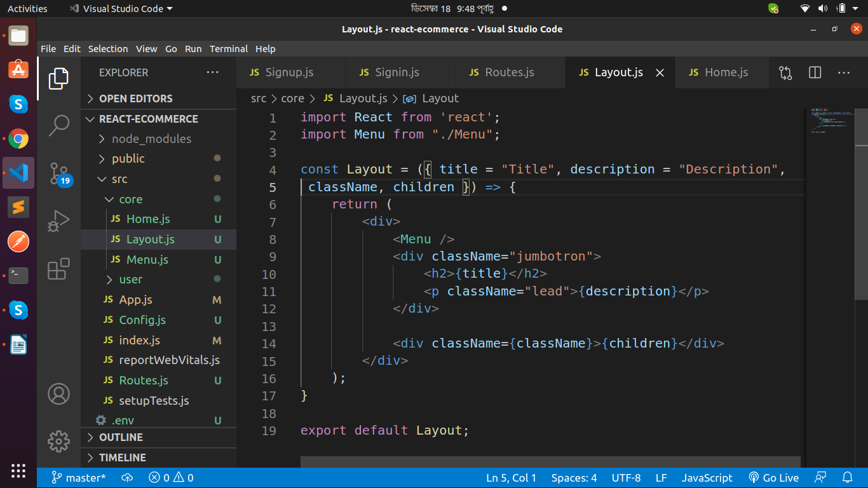Open the Search view in activity bar

[x=58, y=125]
